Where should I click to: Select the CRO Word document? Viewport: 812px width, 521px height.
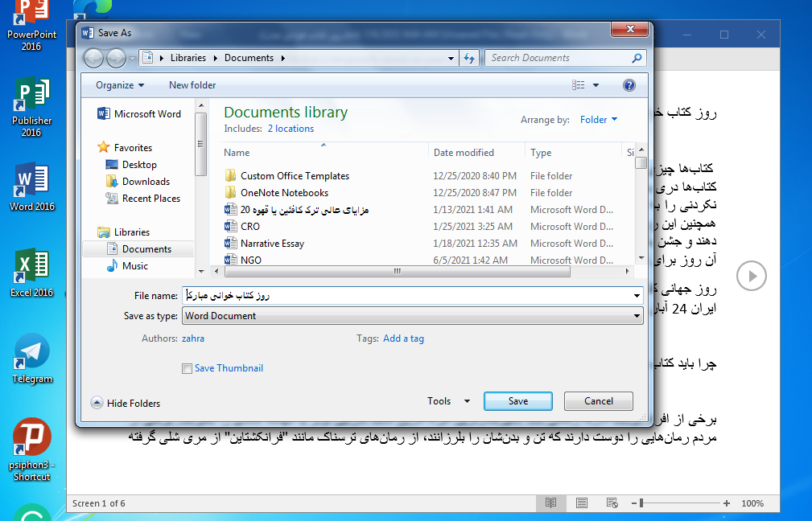(242, 227)
